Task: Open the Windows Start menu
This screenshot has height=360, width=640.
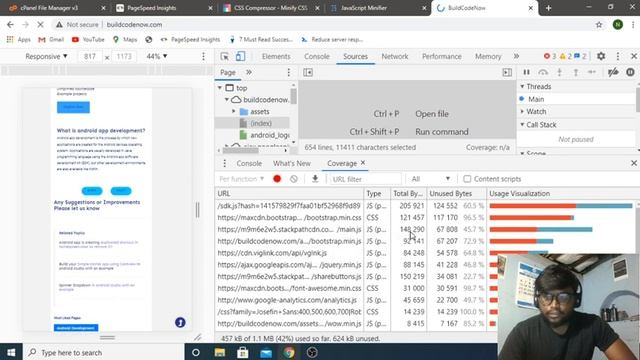Action: [x=11, y=352]
